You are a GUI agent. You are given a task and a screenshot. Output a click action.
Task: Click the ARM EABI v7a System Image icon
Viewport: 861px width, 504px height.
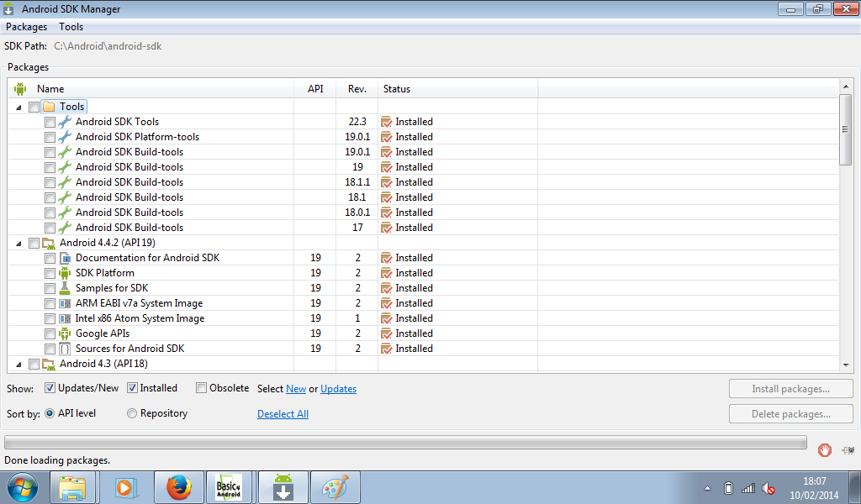point(65,303)
